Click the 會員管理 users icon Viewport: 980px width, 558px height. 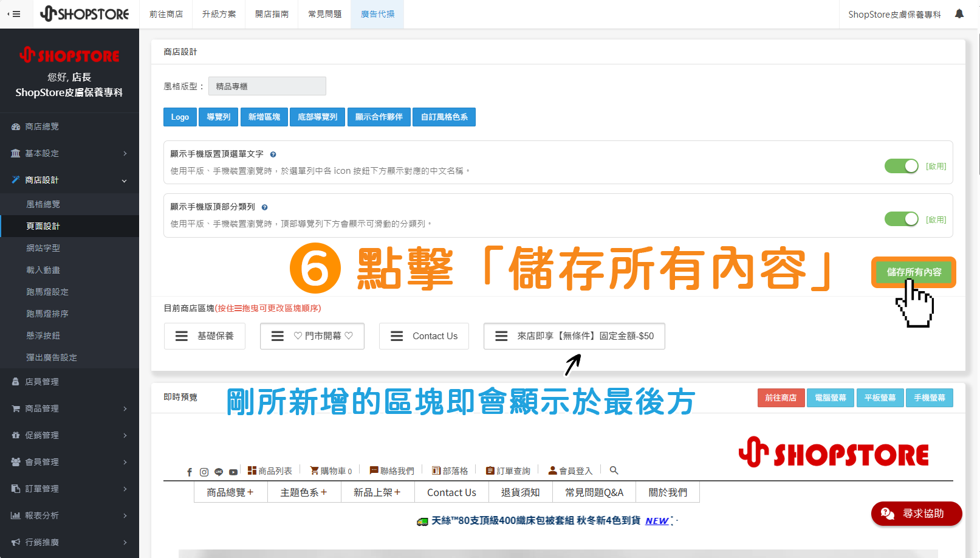[16, 462]
